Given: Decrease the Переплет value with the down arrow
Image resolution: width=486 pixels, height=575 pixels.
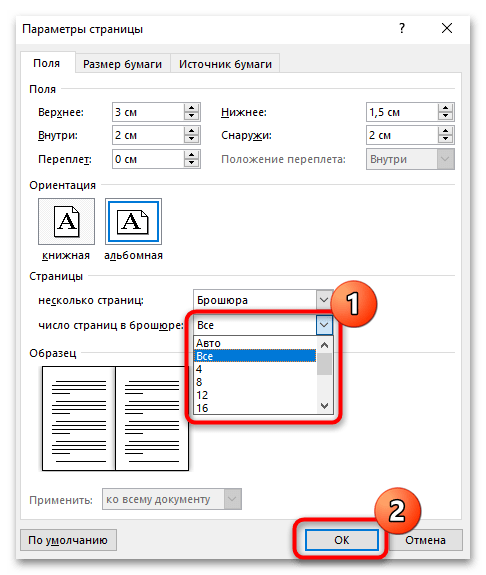Looking at the screenshot, I should [191, 163].
